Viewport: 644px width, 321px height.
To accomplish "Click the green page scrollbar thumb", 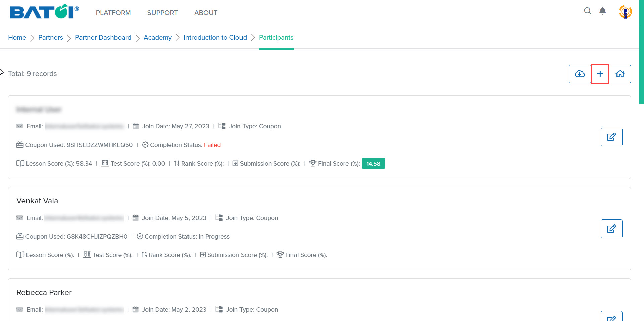I will (641, 52).
